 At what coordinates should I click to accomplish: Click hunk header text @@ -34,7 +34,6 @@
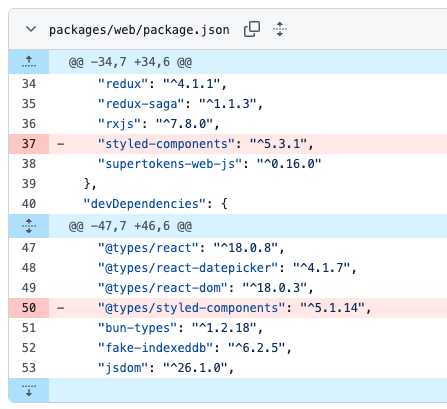click(x=130, y=62)
